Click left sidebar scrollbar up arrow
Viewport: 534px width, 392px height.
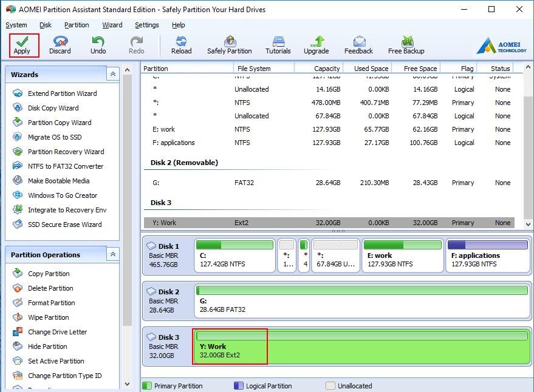pos(127,70)
